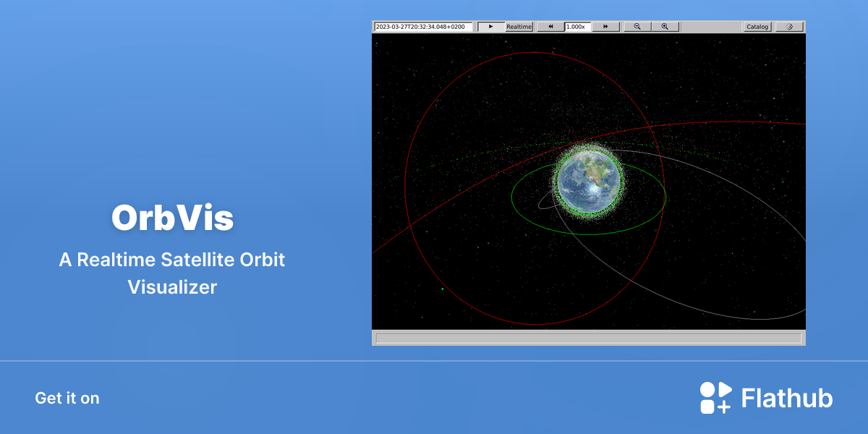
Task: Open settings via the gear icon
Action: tap(789, 27)
